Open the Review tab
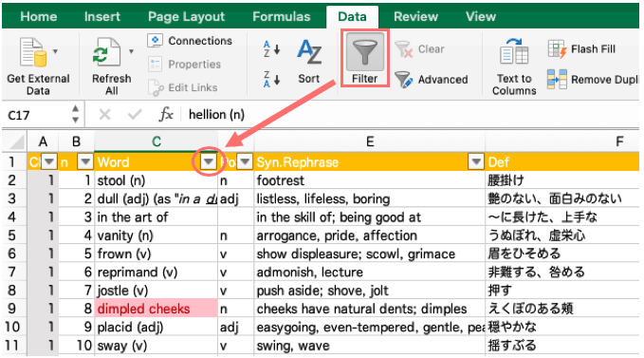 click(x=415, y=17)
